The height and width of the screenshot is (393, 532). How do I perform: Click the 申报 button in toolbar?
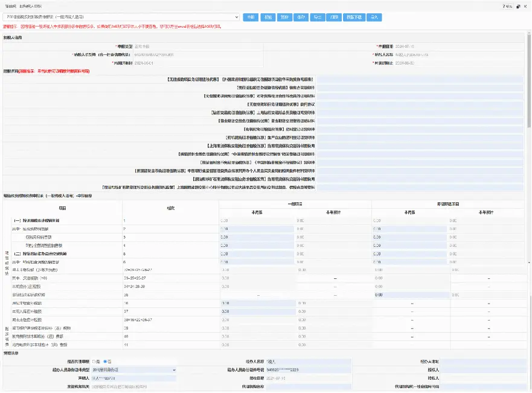click(x=251, y=17)
